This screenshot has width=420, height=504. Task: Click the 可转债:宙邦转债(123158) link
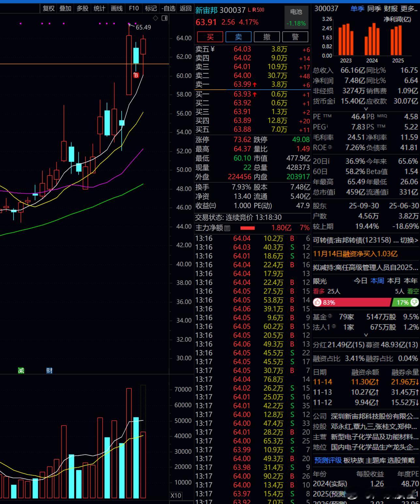(352, 240)
